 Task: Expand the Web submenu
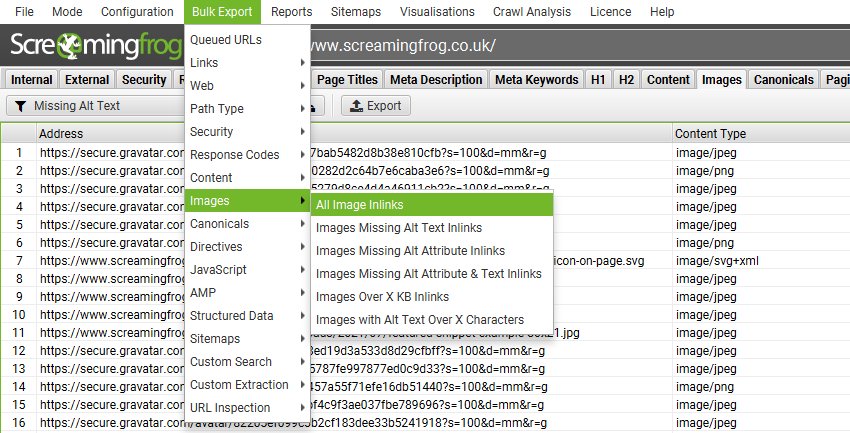point(247,86)
